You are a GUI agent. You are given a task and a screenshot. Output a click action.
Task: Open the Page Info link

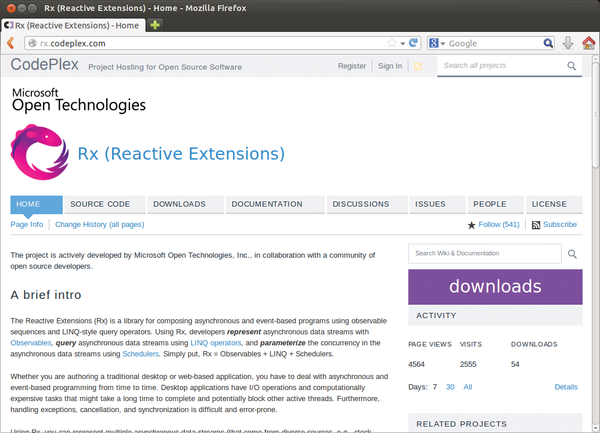tap(27, 225)
